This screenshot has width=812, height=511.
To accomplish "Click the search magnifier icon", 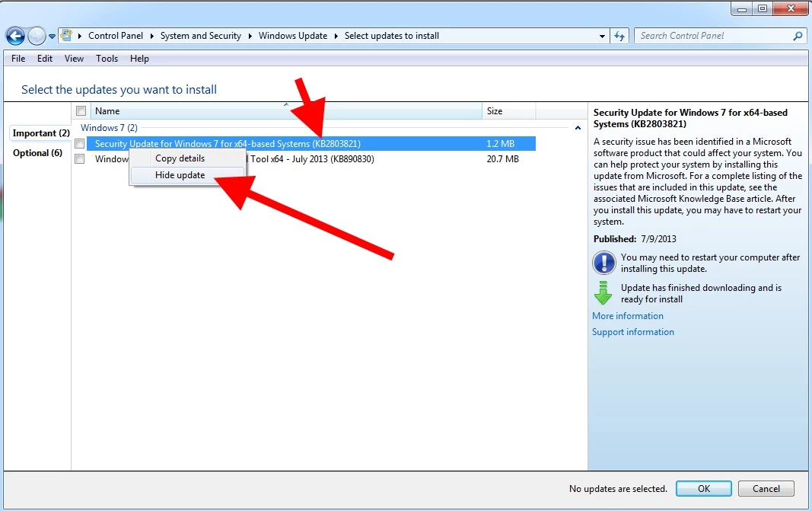I will pos(798,36).
